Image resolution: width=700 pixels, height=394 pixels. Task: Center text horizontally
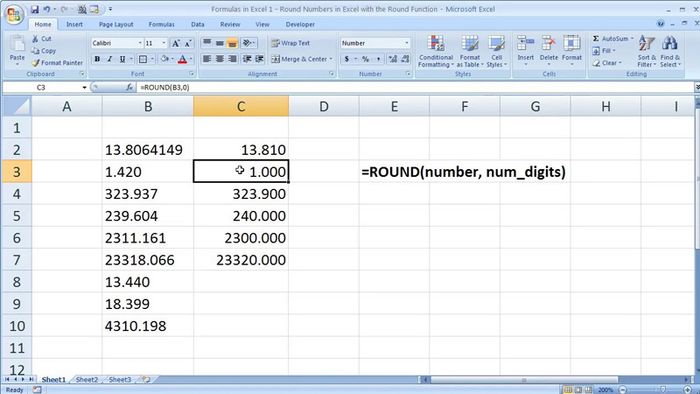pyautogui.click(x=220, y=59)
